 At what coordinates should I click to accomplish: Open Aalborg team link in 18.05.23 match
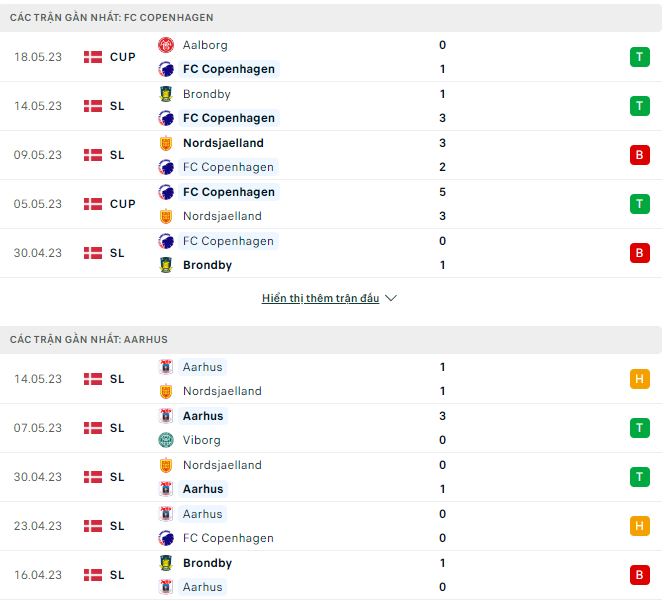(205, 45)
